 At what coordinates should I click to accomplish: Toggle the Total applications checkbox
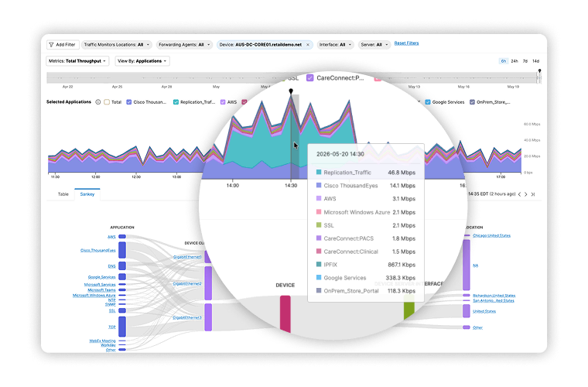[107, 102]
